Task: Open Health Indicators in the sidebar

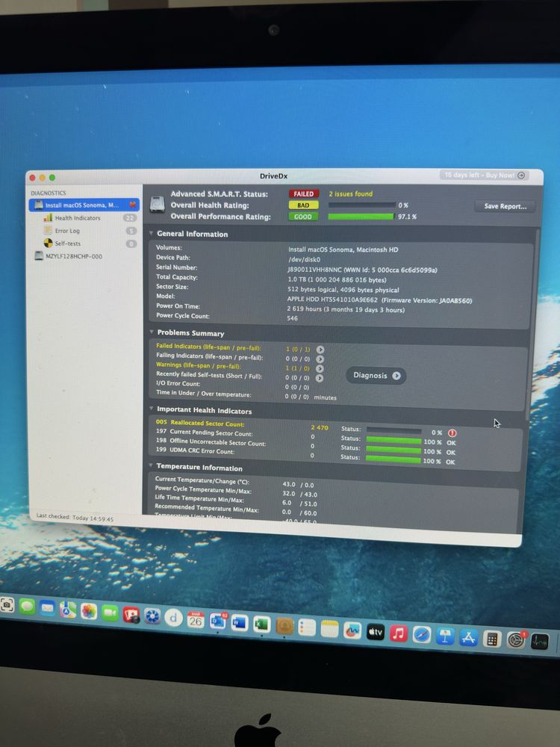Action: tap(77, 217)
